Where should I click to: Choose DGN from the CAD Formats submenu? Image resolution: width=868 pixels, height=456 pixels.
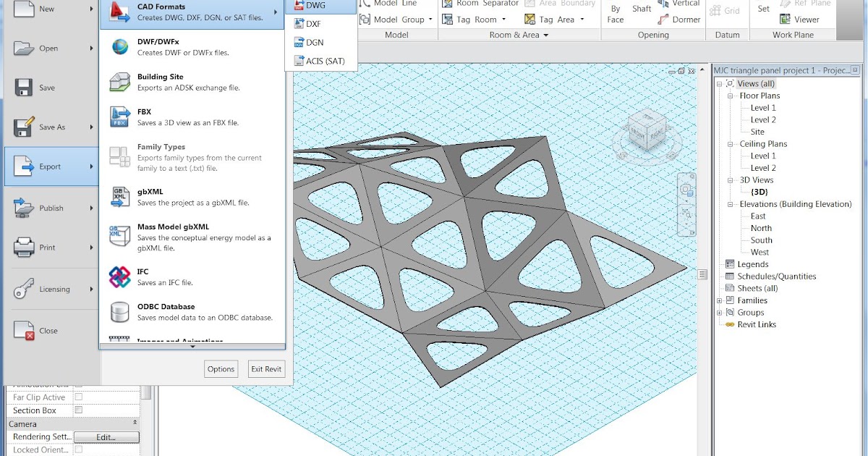tap(311, 42)
